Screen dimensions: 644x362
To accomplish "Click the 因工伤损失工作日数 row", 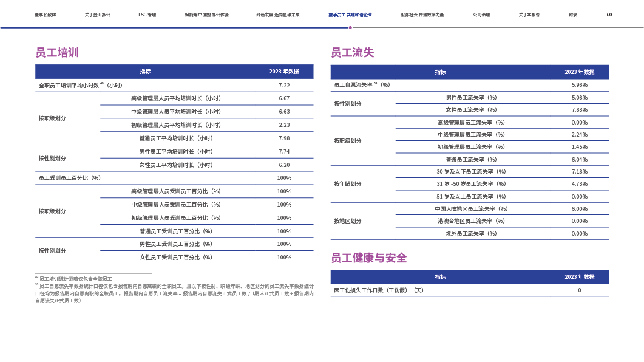I will pyautogui.click(x=379, y=290).
